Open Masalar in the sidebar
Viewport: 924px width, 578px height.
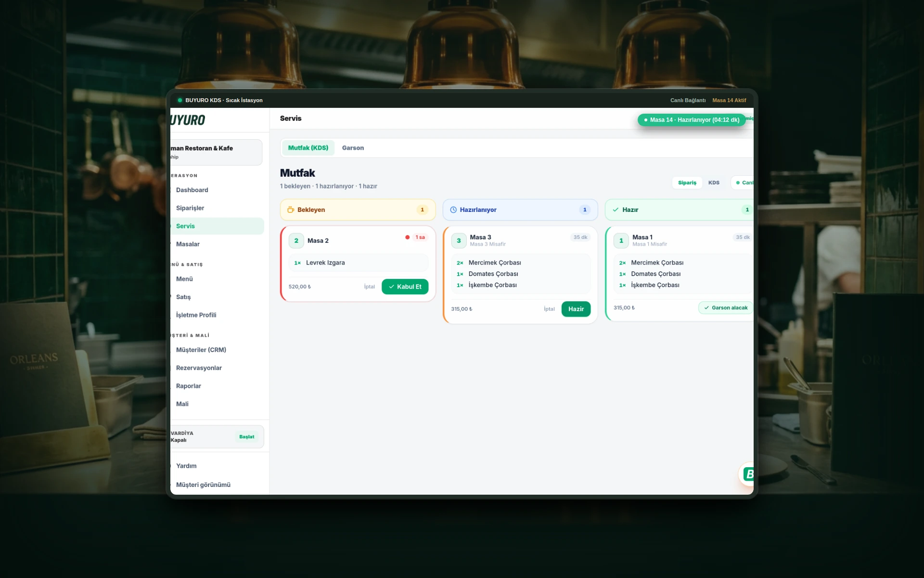[217, 244]
